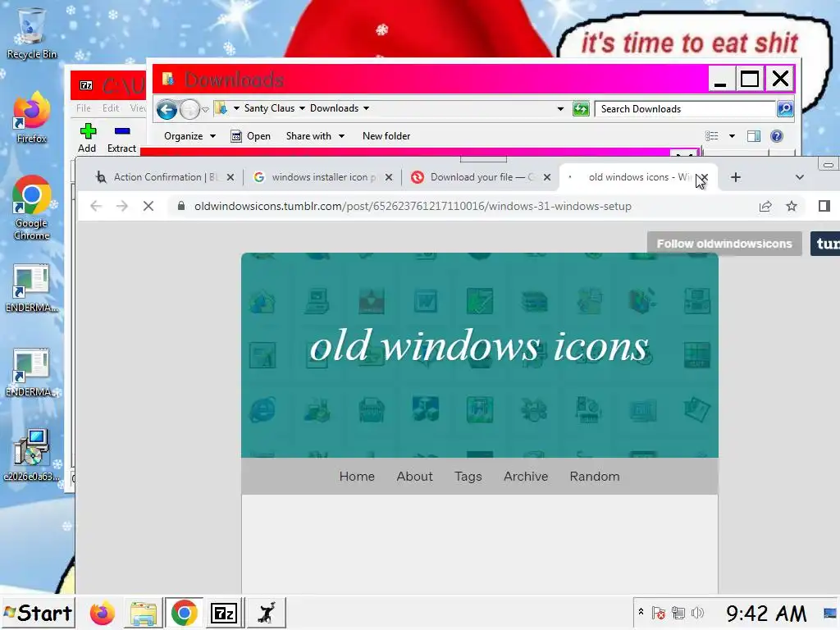Refresh the Downloads folder address bar
This screenshot has height=630, width=840.
tap(581, 109)
